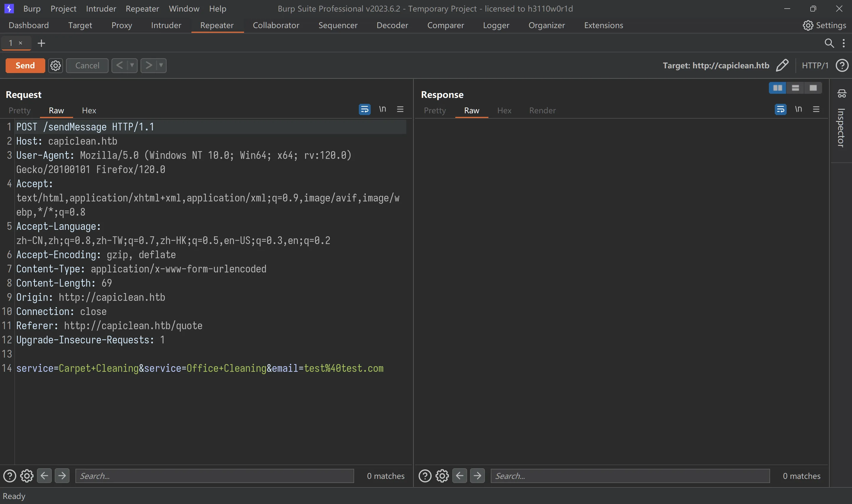Viewport: 852px width, 504px height.
Task: Select Request Hex view tab
Action: click(x=89, y=110)
